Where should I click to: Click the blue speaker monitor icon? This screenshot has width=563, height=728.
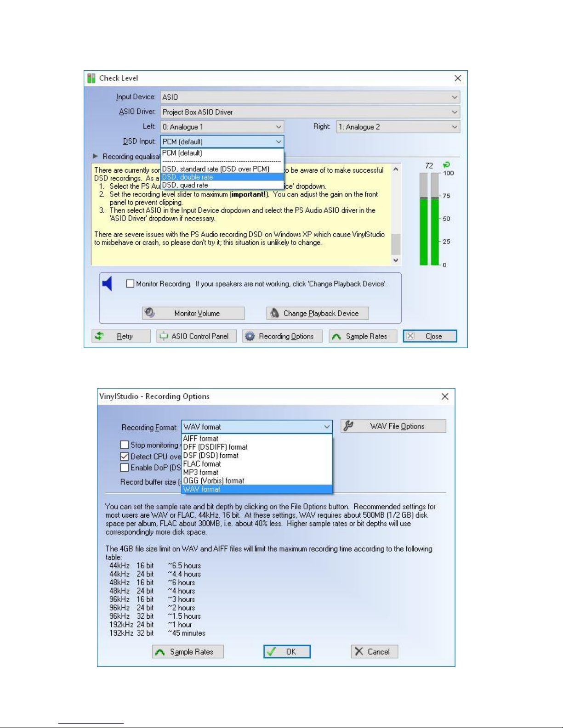(107, 283)
